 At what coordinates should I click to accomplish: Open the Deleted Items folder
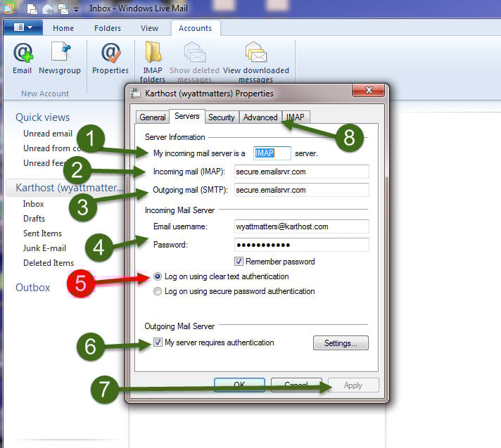[x=49, y=263]
